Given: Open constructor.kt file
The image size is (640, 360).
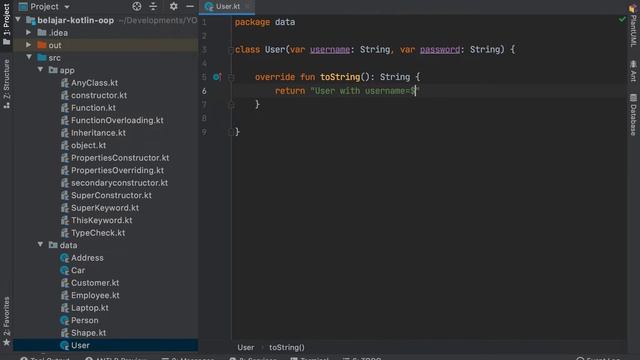Looking at the screenshot, I should (99, 95).
